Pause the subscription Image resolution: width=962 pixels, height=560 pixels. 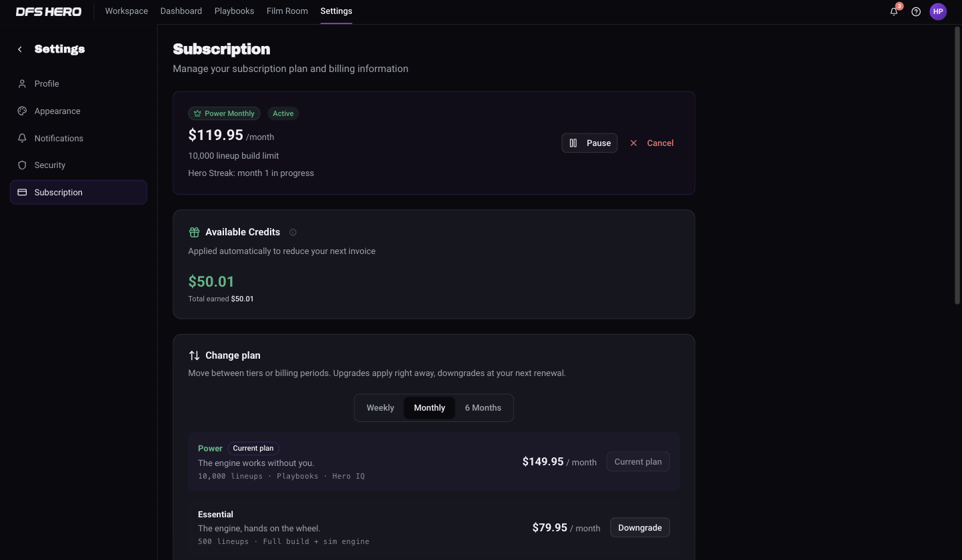[x=589, y=143]
